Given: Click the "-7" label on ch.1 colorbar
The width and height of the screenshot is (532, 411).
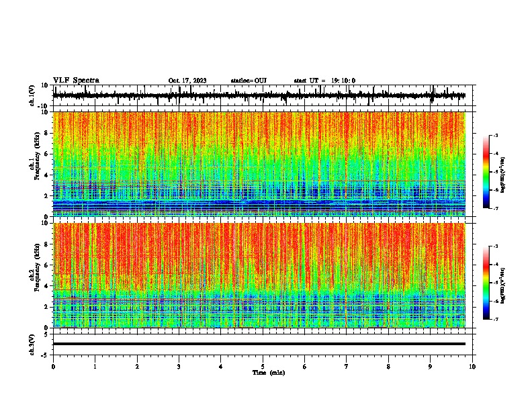Looking at the screenshot, I should coord(495,208).
